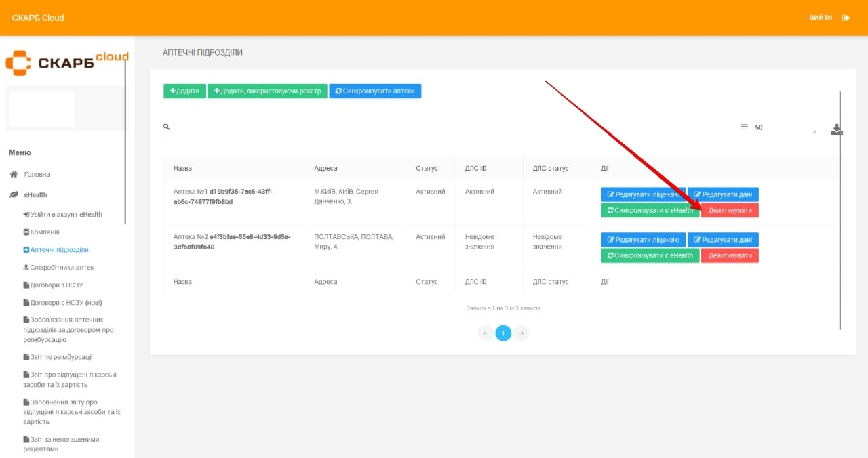This screenshot has height=458, width=868.
Task: Click the СКАРБ cloud logo
Action: tap(66, 62)
